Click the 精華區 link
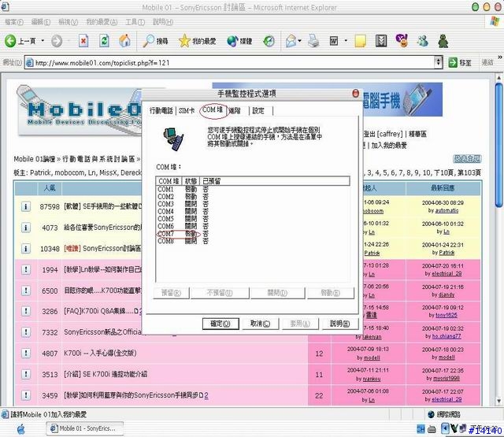The width and height of the screenshot is (504, 437). (417, 134)
